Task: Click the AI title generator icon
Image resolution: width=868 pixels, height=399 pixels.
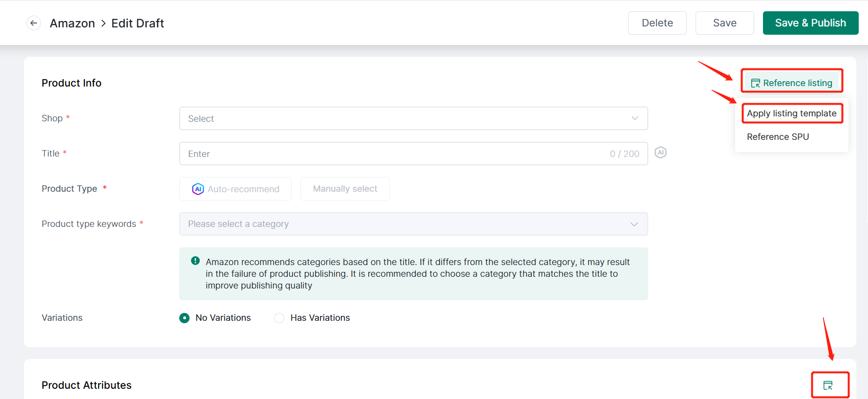Action: 660,153
